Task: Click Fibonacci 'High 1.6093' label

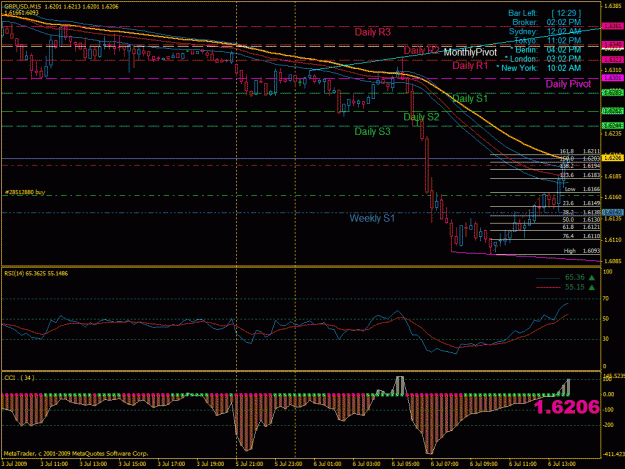Action: pyautogui.click(x=582, y=251)
